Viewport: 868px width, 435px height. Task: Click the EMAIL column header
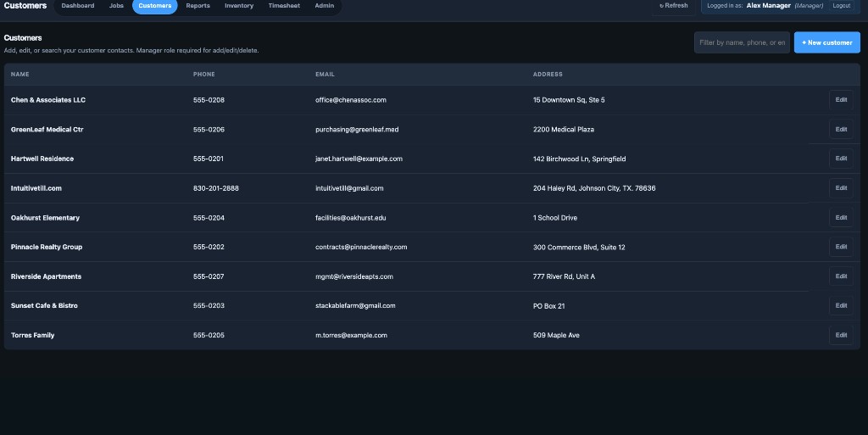325,74
